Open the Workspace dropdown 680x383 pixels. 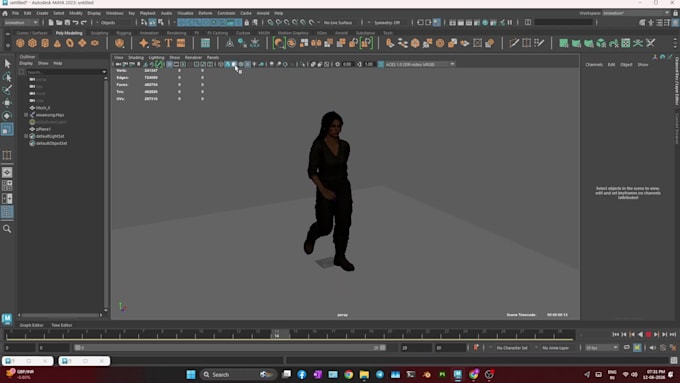coord(636,13)
